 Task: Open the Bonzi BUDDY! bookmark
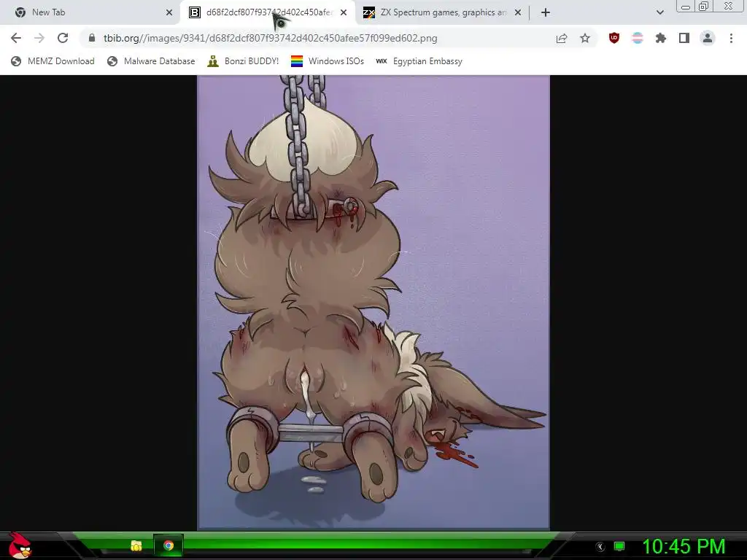243,61
